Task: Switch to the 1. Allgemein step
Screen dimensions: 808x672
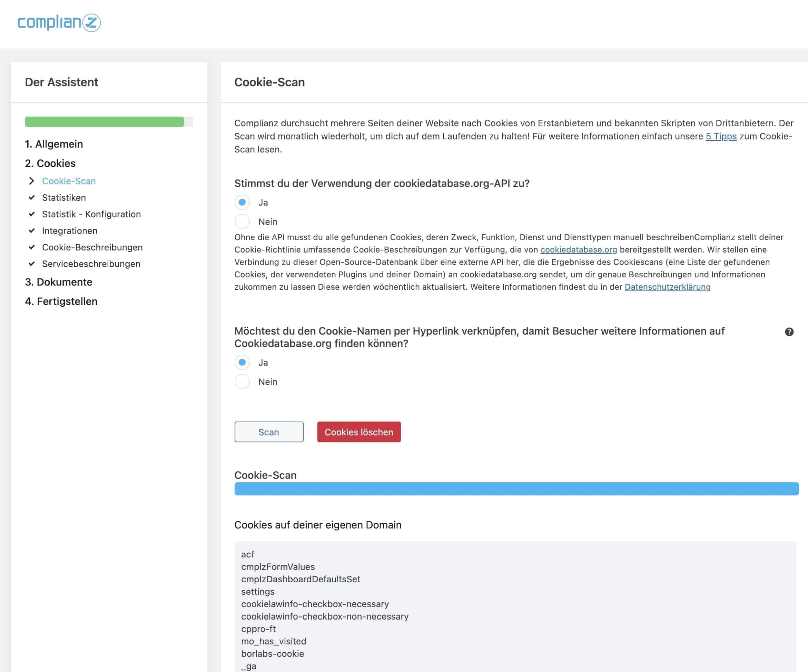Action: [54, 144]
